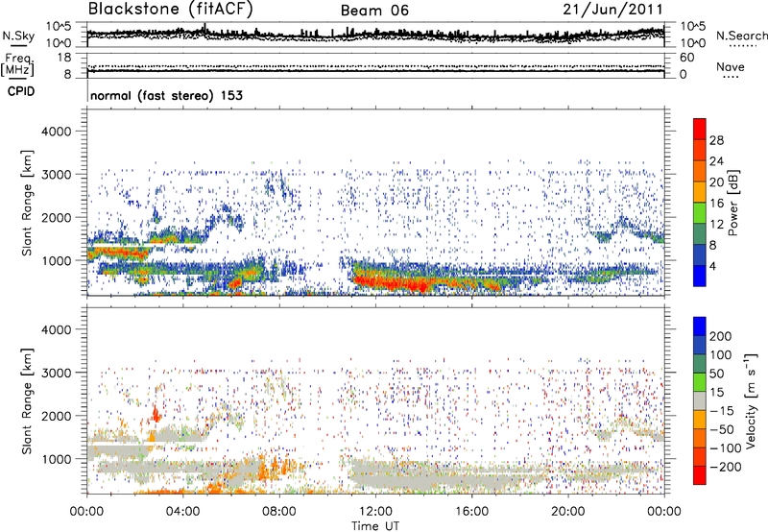
Task: Click the 'Freq. [MHz]' label
Action: (x=17, y=65)
